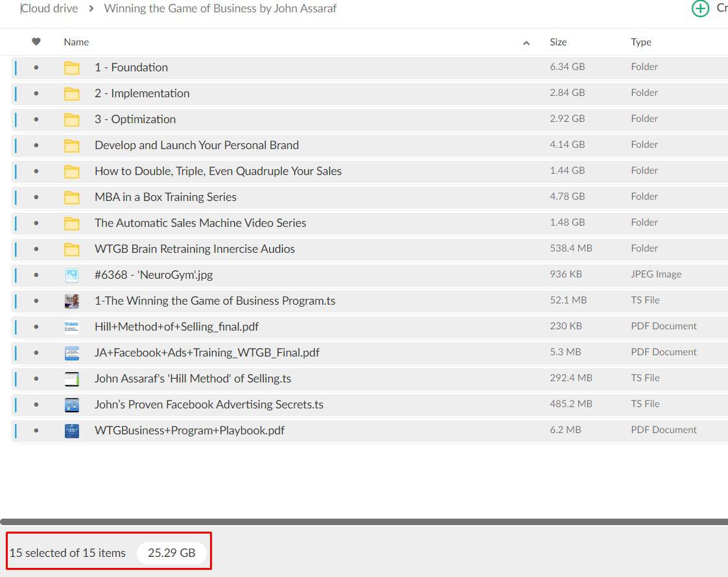
Task: Click the folder icon for 1 - Foundation
Action: [x=71, y=67]
